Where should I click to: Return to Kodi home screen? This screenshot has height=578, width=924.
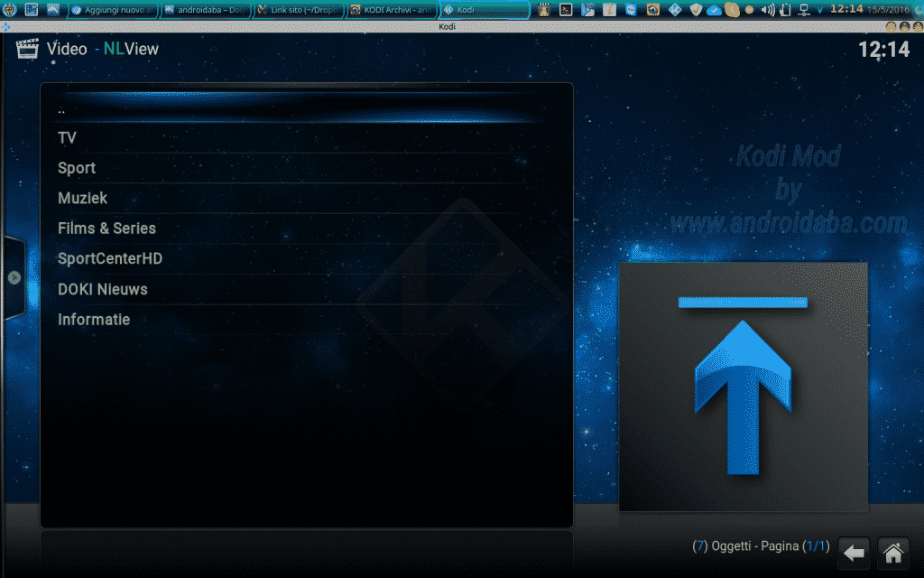(x=892, y=553)
